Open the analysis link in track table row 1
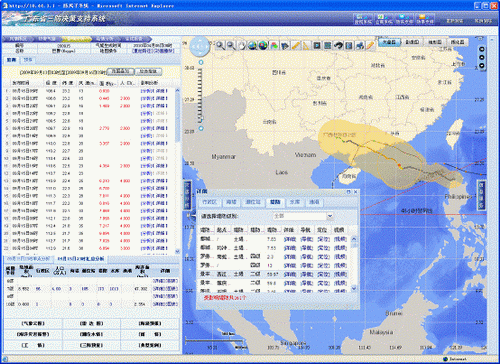The width and height of the screenshot is (500, 364). 146,91
